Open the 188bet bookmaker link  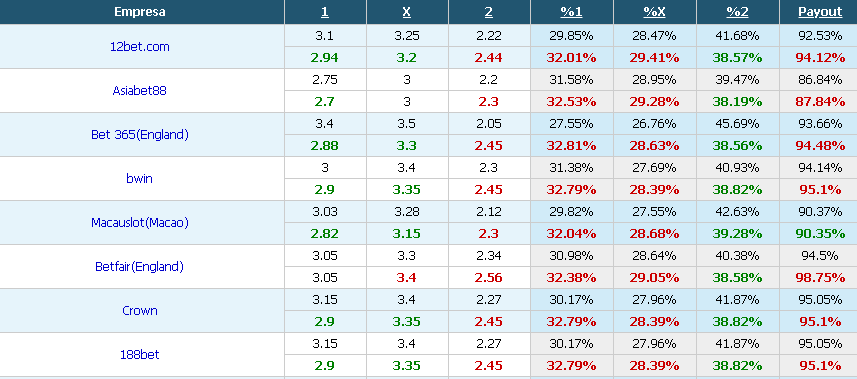click(139, 354)
